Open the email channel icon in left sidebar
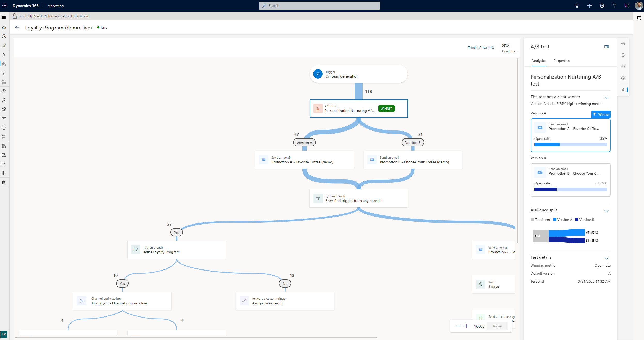The width and height of the screenshot is (644, 340). (4, 119)
